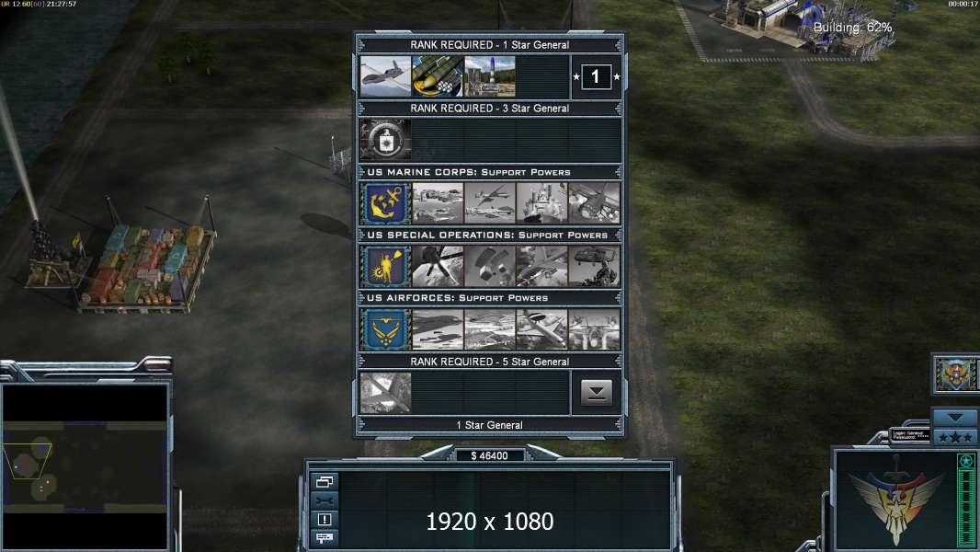Viewport: 980px width, 552px height.
Task: Expand the down-arrow button above the three stars
Action: 955,417
